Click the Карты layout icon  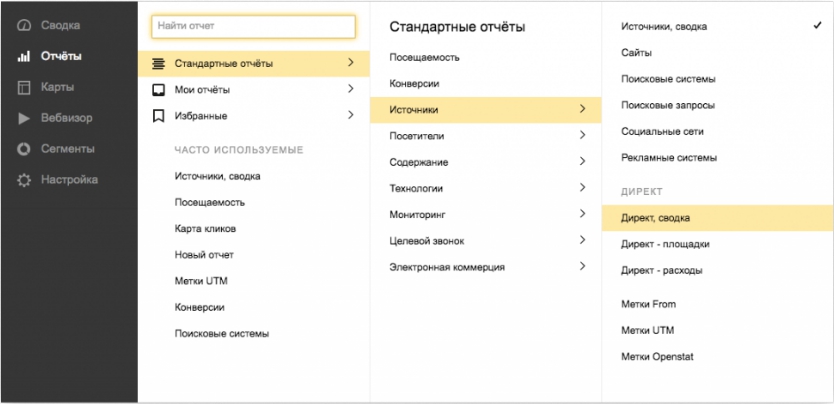pyautogui.click(x=24, y=87)
